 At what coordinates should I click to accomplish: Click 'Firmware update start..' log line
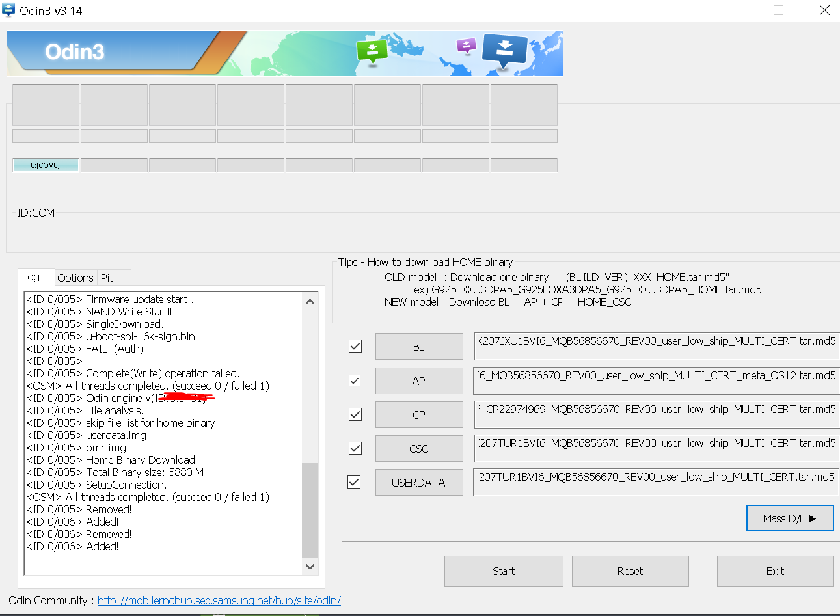pos(110,299)
